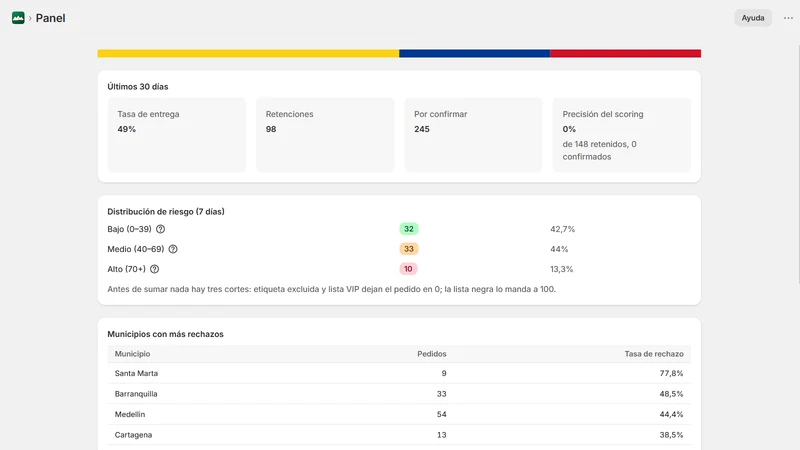This screenshot has width=800, height=450.
Task: Click the 44% medium risk percentage
Action: click(x=559, y=249)
